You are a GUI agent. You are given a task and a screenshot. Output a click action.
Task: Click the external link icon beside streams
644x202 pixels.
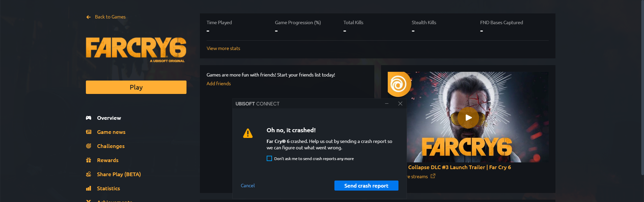433,176
